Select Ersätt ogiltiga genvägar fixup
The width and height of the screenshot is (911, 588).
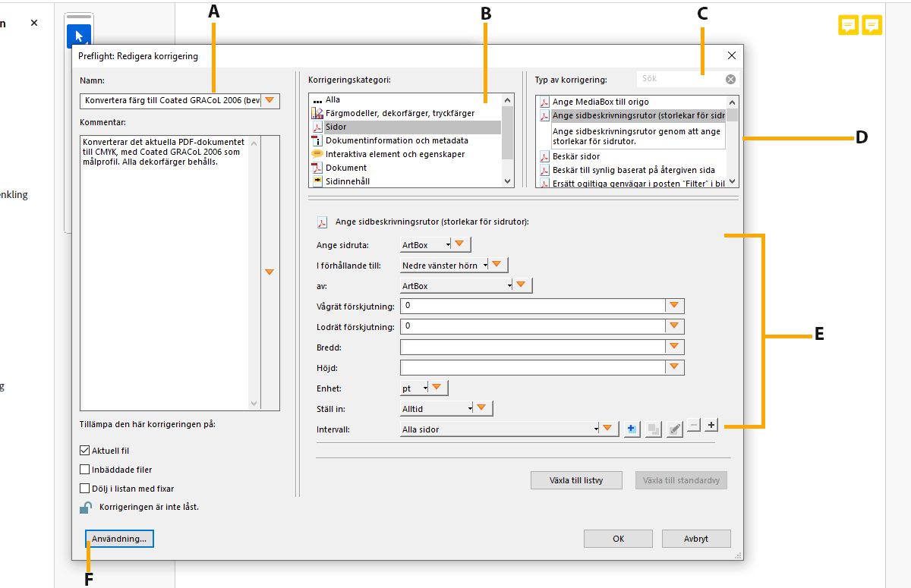(x=632, y=183)
